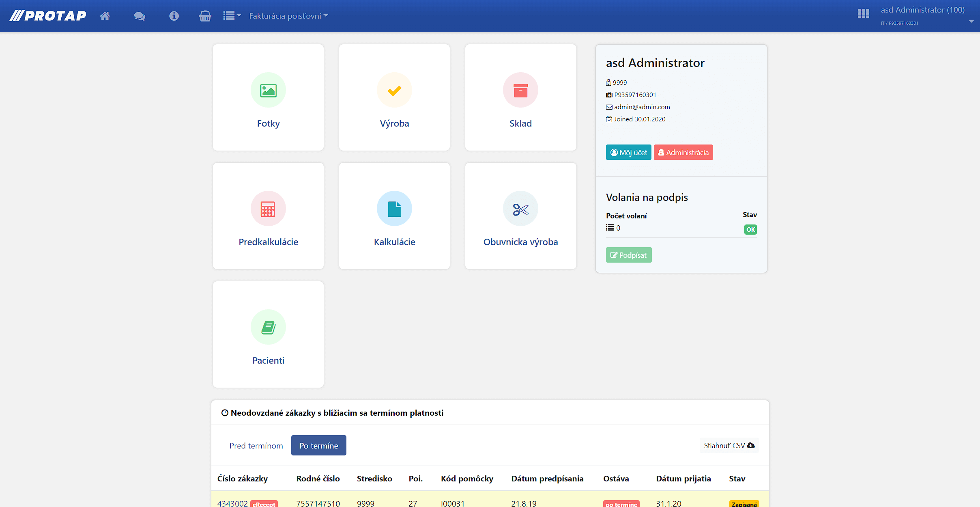
Task: Open the chat messages icon
Action: (140, 16)
